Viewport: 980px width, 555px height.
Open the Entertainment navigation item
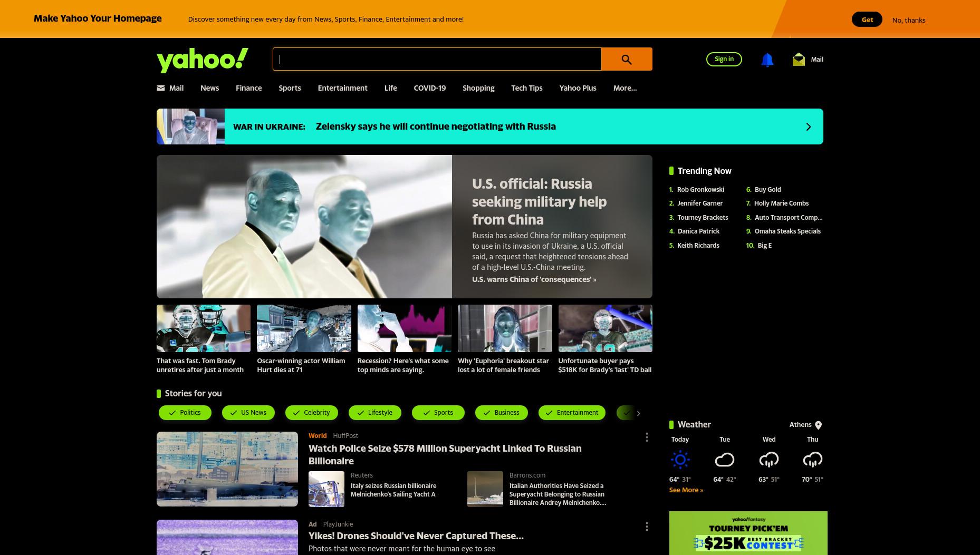click(x=343, y=88)
